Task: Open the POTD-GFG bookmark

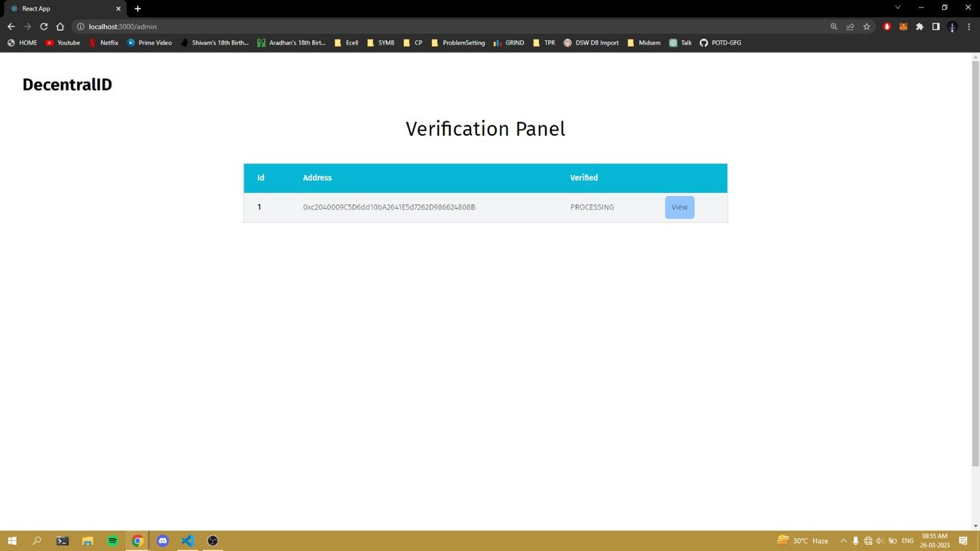Action: 720,42
